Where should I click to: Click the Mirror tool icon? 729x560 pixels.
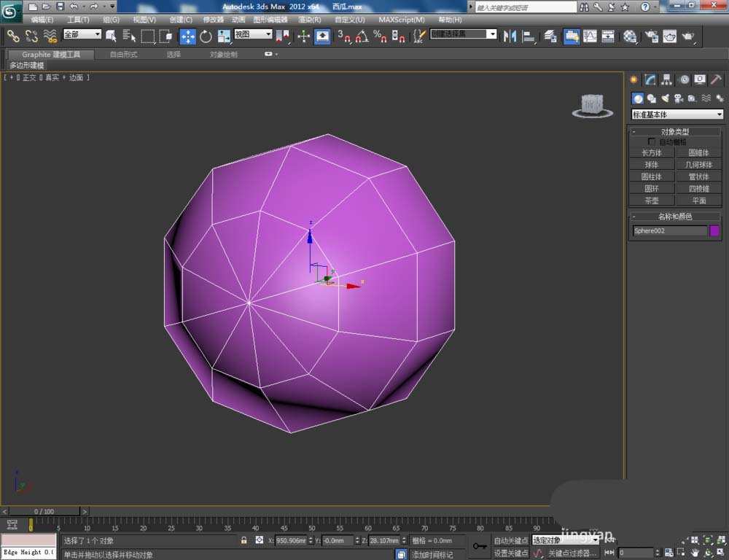510,36
